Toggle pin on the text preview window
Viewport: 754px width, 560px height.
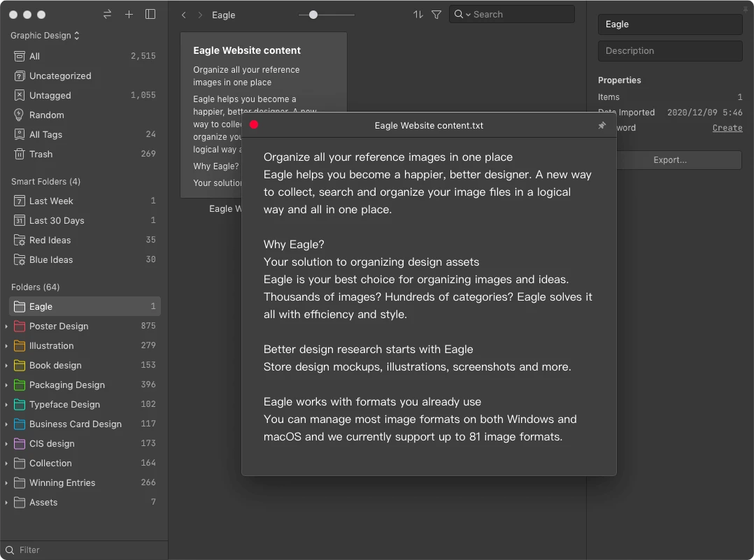[x=602, y=126]
